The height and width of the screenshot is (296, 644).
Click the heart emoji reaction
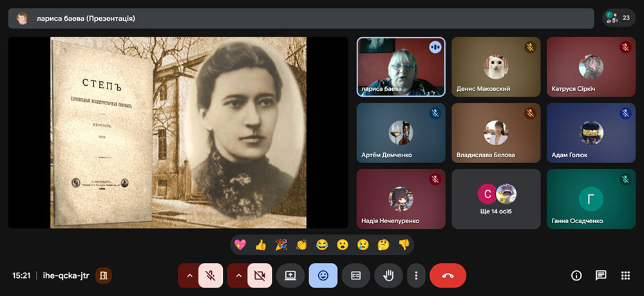click(x=240, y=245)
